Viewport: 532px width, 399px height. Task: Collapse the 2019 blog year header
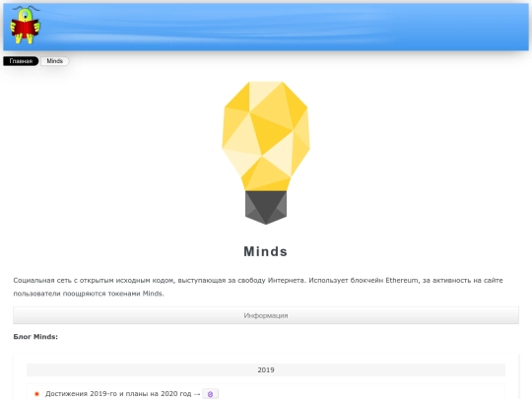tap(266, 369)
